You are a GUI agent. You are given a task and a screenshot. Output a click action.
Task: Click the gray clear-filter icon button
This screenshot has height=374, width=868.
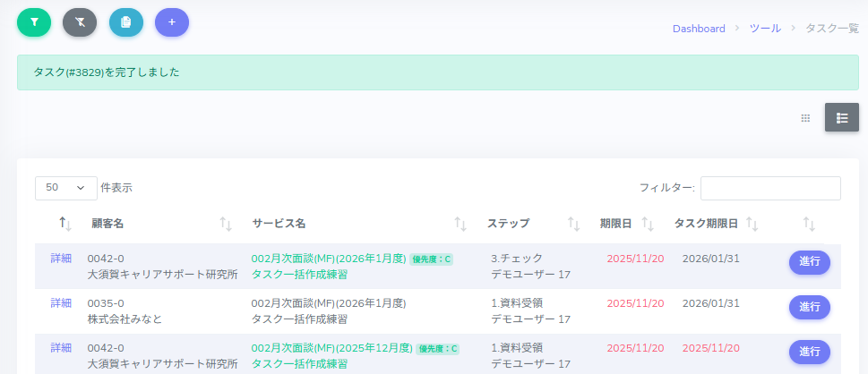pos(80,22)
